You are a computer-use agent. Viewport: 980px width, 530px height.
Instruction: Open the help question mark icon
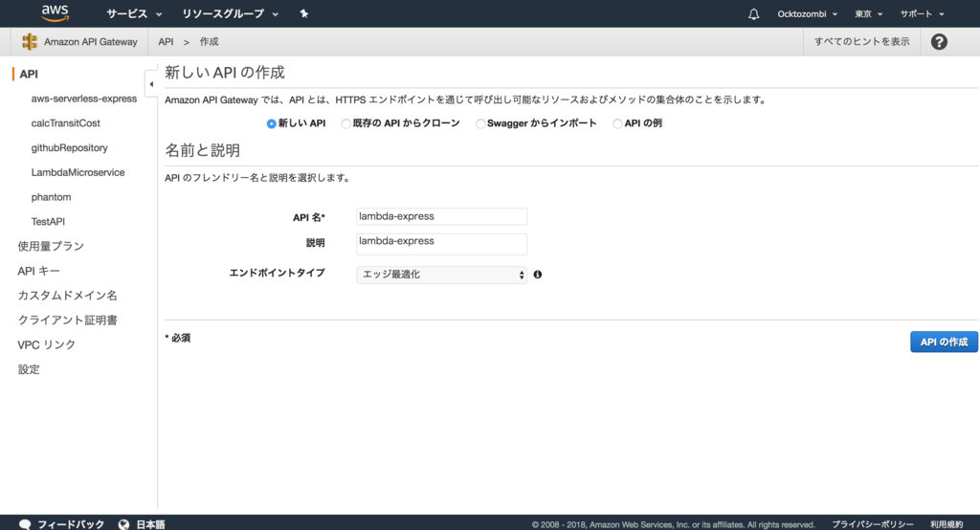pyautogui.click(x=939, y=42)
